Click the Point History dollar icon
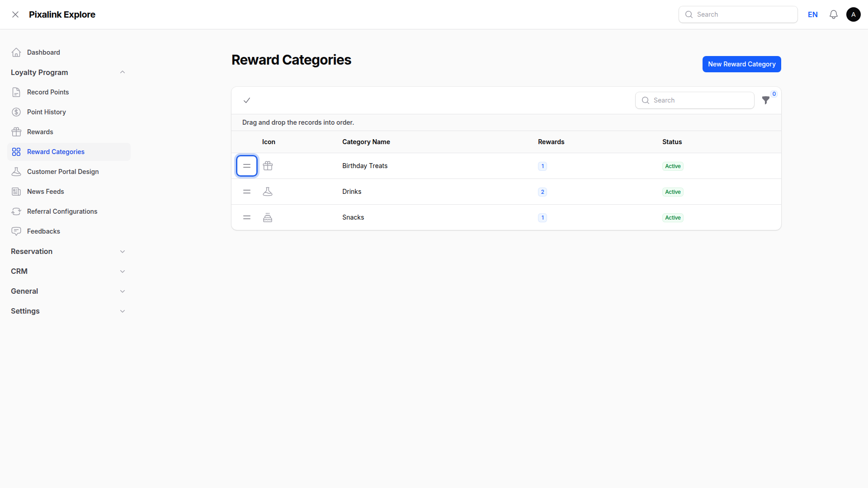 point(16,112)
